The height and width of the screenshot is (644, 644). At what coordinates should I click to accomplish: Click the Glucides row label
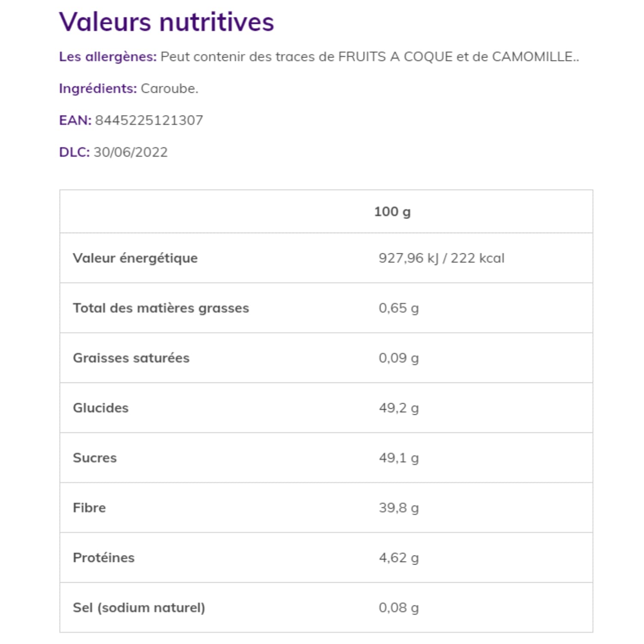pos(101,408)
